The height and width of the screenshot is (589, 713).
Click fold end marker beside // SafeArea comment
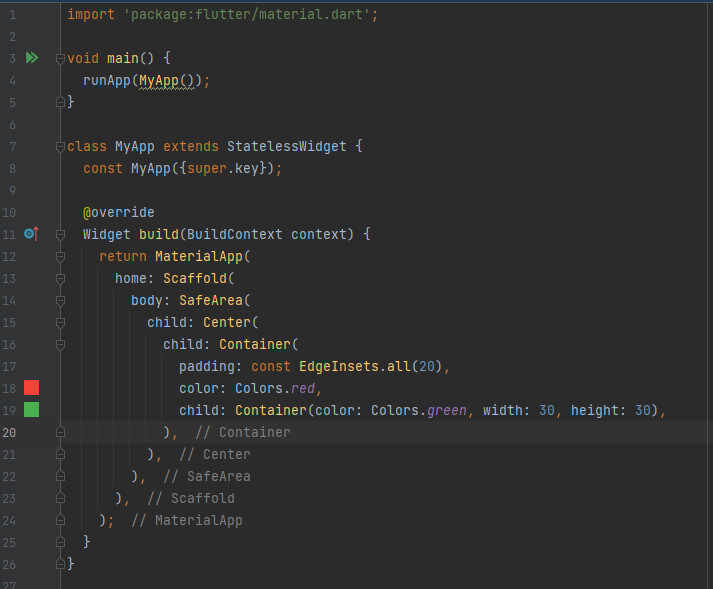[60, 476]
